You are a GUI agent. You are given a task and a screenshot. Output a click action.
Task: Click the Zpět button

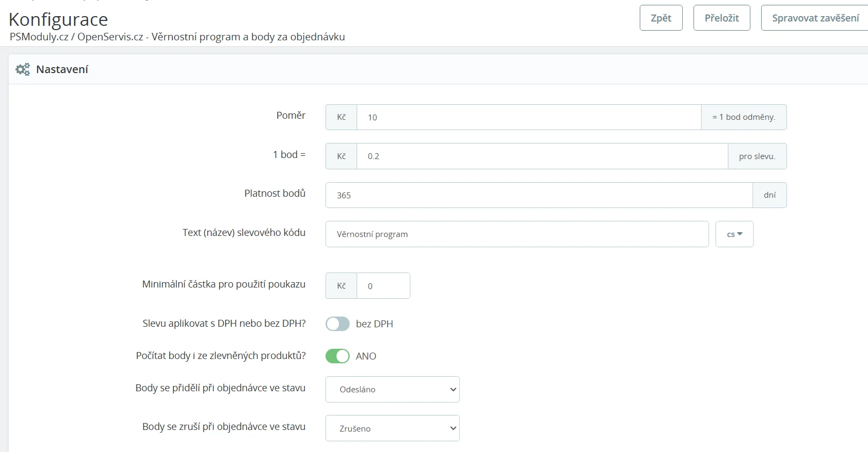point(661,18)
